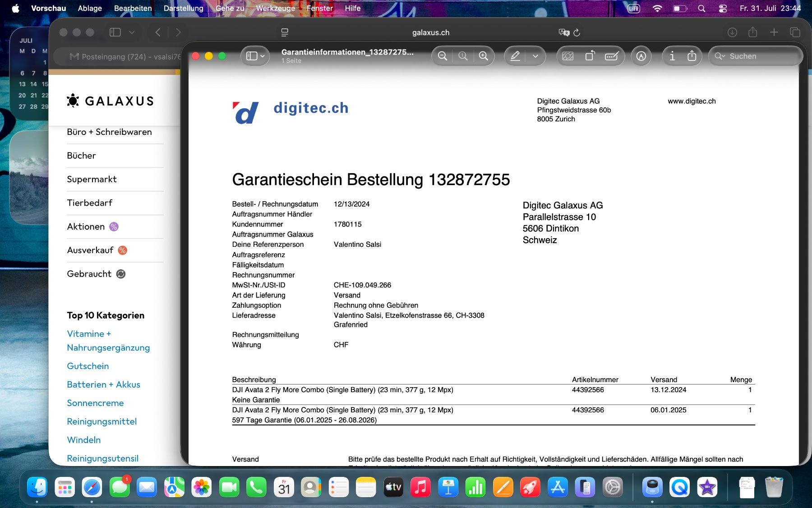Viewport: 812px width, 508px height.
Task: Show Safari tab overview
Action: tap(795, 32)
